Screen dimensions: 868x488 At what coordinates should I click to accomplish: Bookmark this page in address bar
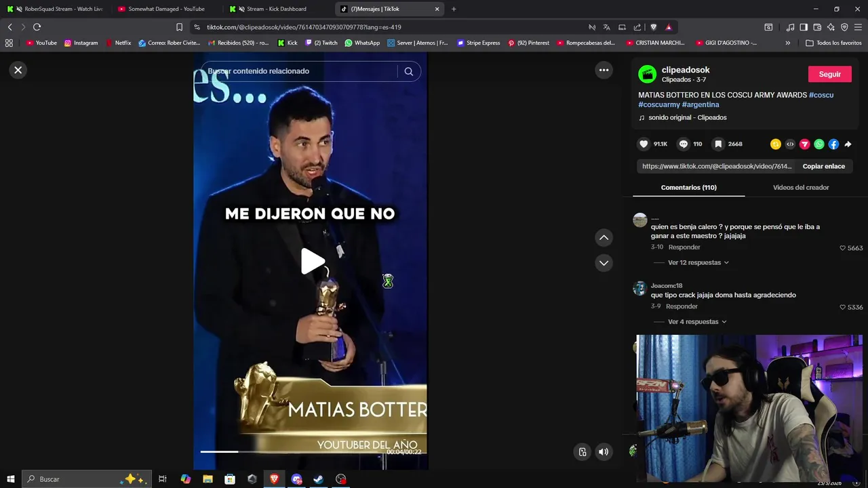pos(179,27)
